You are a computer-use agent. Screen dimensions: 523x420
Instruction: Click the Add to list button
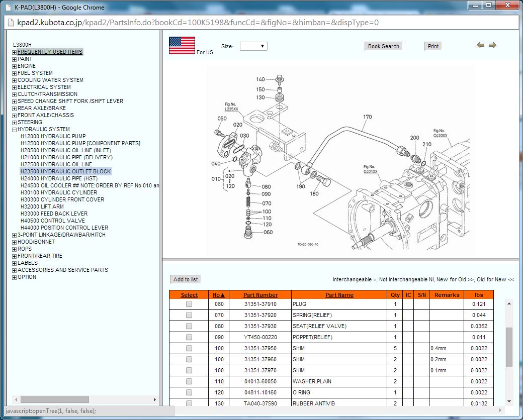coord(186,279)
